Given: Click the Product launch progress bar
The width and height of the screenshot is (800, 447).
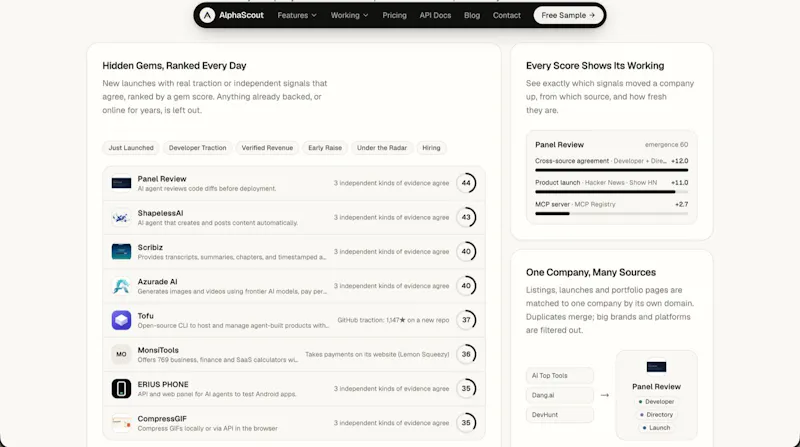Looking at the screenshot, I should (611, 192).
